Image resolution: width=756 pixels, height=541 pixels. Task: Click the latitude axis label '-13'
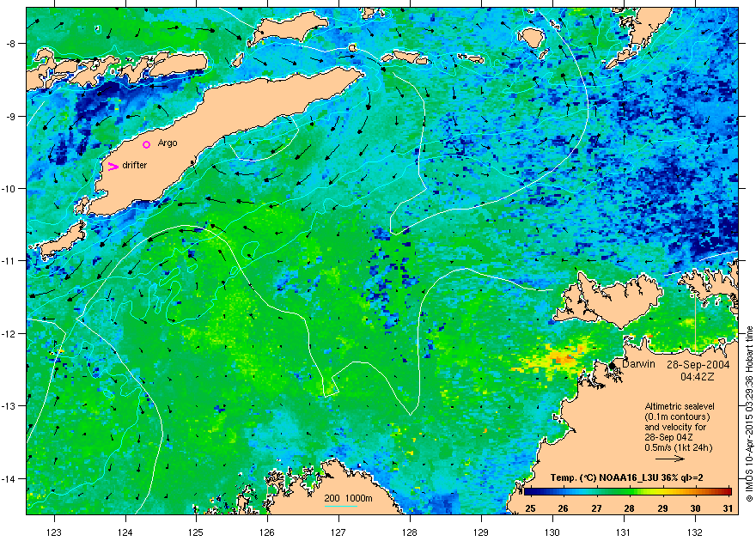(x=9, y=406)
